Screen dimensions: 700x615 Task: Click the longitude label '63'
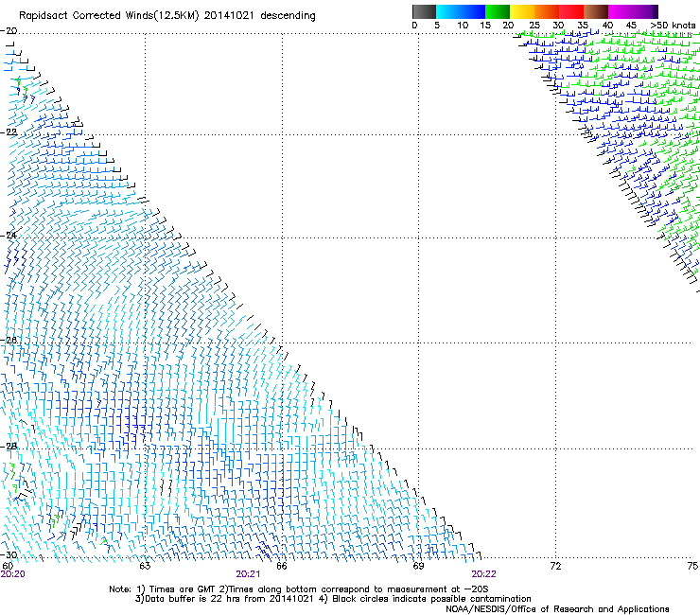[145, 566]
